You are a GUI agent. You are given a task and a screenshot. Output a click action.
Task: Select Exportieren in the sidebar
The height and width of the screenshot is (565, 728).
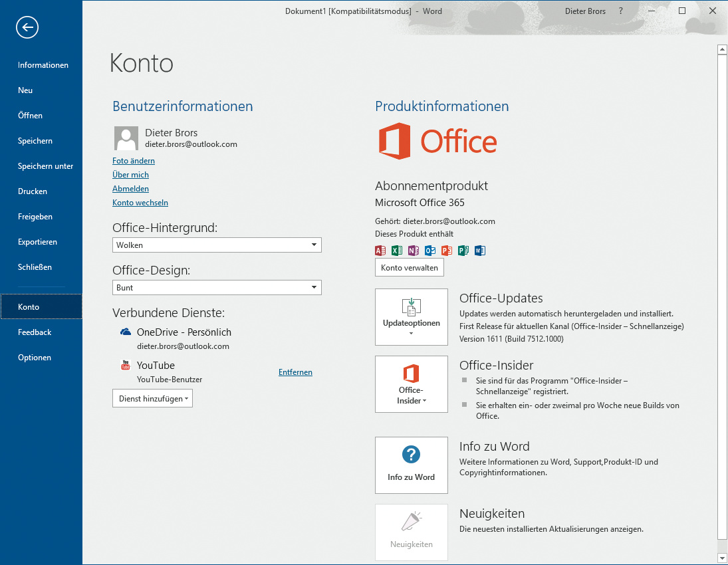41,242
